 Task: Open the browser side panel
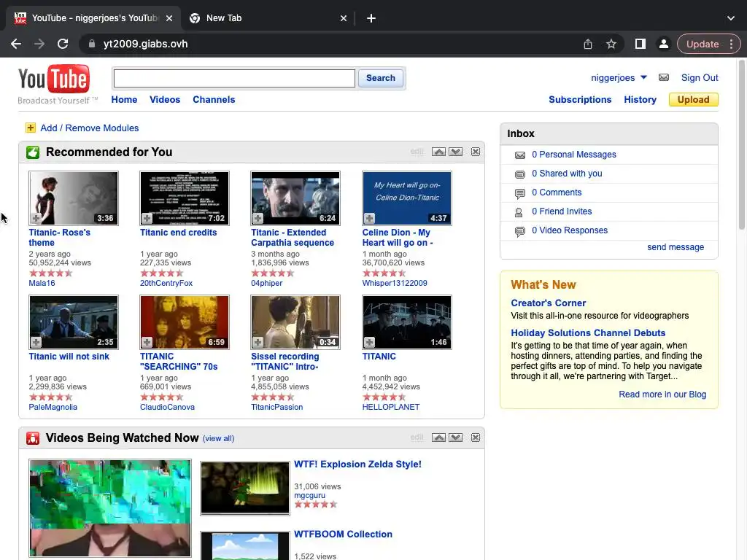(640, 44)
